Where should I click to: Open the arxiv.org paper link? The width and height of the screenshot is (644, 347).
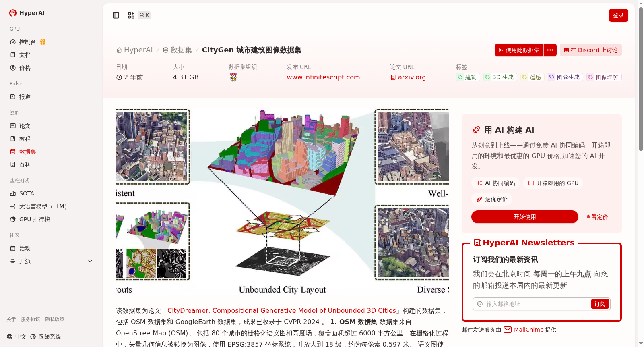(x=412, y=77)
